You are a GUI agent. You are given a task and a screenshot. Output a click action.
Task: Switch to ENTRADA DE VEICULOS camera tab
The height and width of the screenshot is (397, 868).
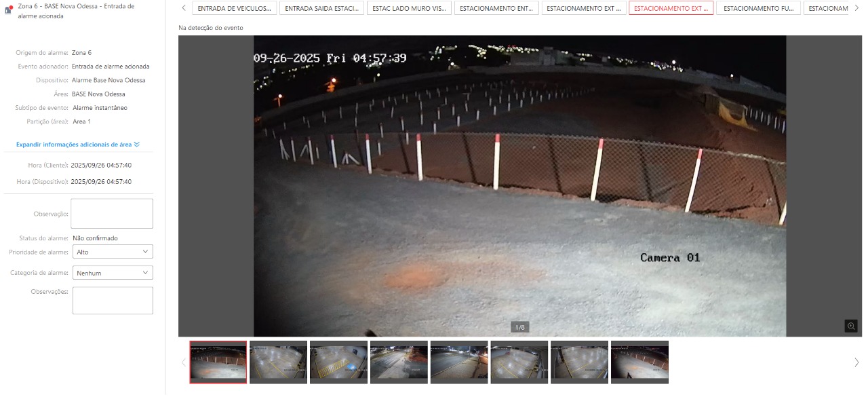[x=235, y=8]
